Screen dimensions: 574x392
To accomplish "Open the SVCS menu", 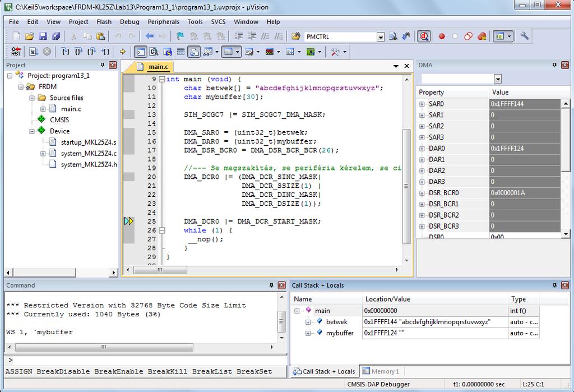I will point(218,22).
